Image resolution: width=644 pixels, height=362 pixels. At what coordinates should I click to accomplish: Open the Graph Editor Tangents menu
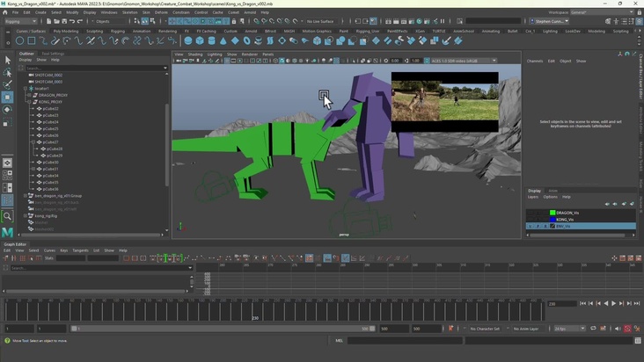(81, 250)
